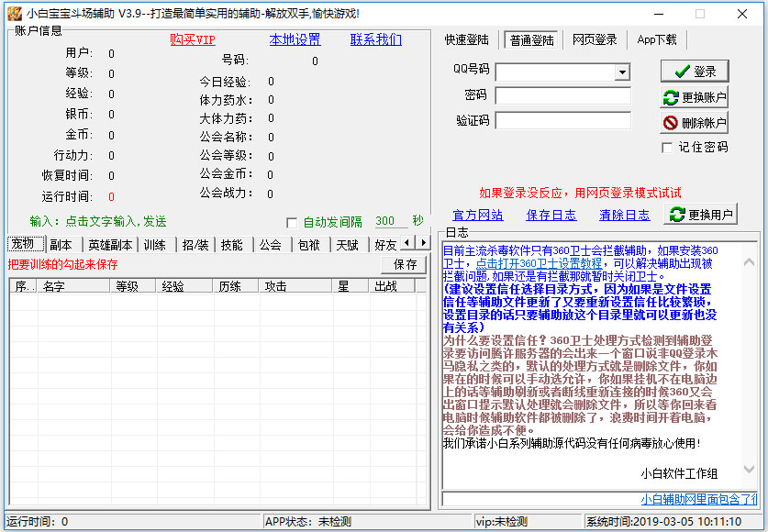Toggle the 自动发间隔 checkbox
Viewport: 768px width, 532px height.
coord(292,222)
